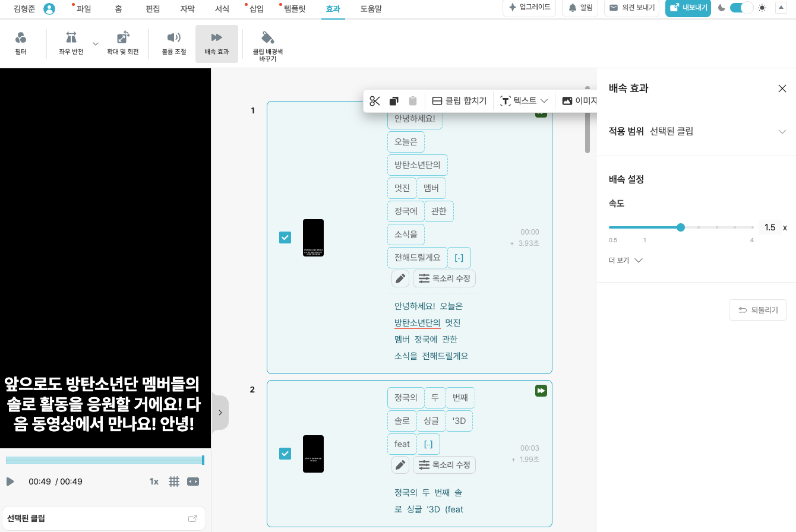The image size is (796, 532).
Task: Click 목소리 수정 in clip 2
Action: 444,465
